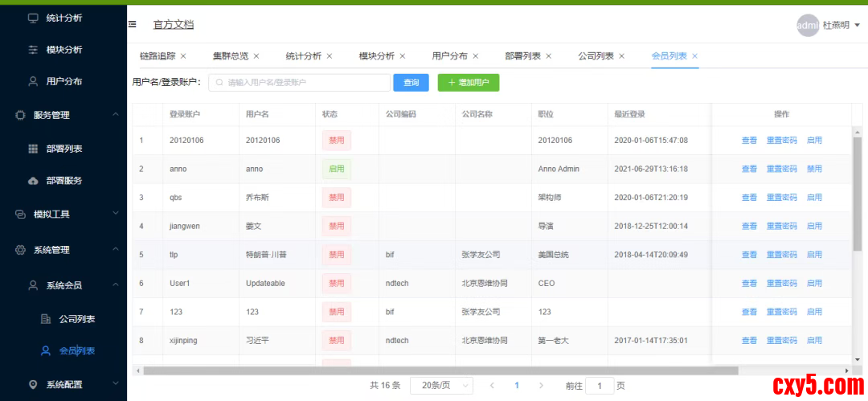Open 统计分析 in the sidebar
The height and width of the screenshot is (401, 868).
63,18
